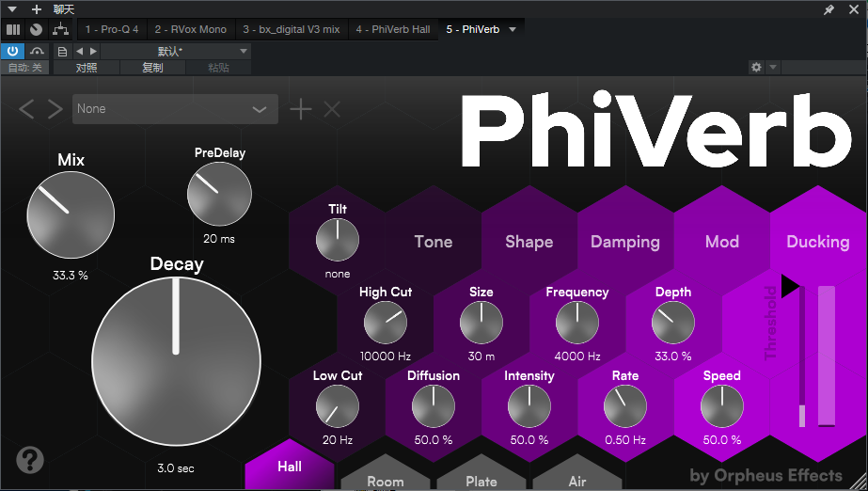
Task: Click the help question mark icon
Action: (30, 460)
